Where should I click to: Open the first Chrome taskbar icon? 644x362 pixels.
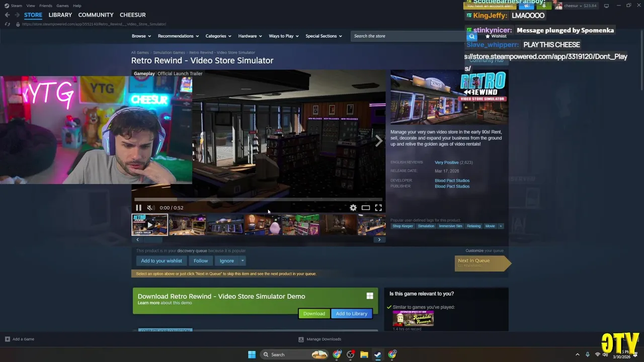pyautogui.click(x=337, y=354)
